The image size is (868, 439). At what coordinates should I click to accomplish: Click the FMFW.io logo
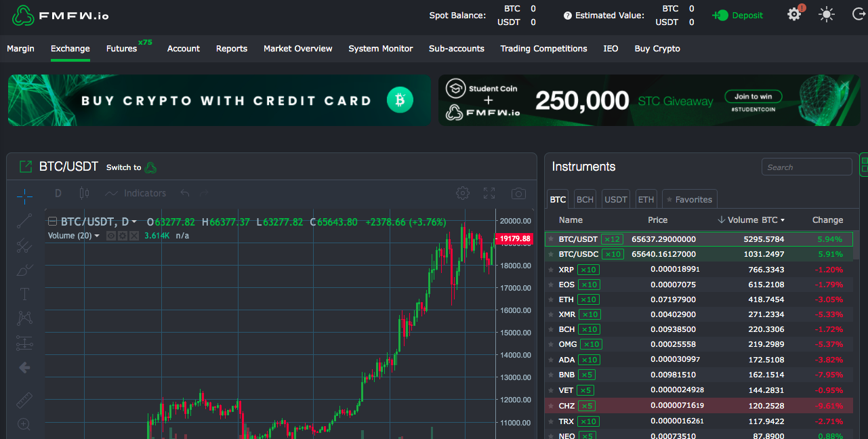pyautogui.click(x=60, y=15)
